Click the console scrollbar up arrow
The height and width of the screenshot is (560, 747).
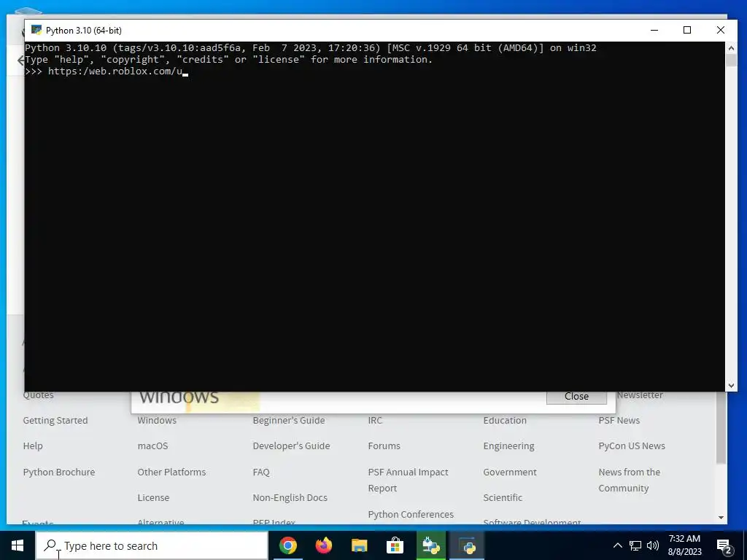point(731,47)
